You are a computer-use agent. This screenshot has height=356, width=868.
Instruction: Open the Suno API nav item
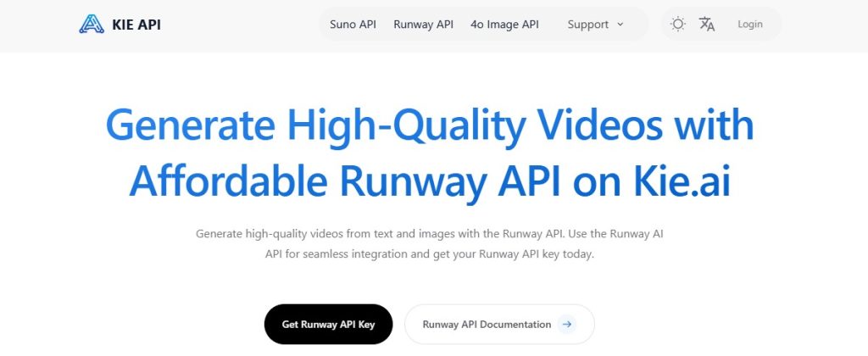[x=353, y=25]
